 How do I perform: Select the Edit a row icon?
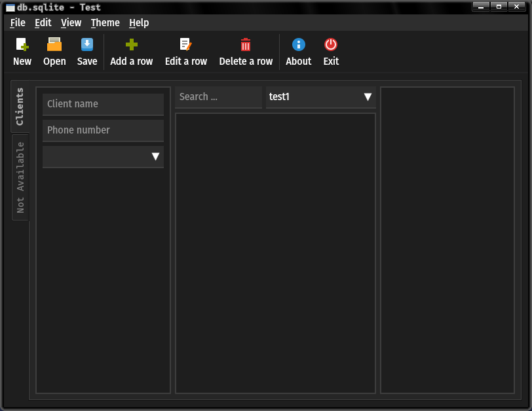pos(185,45)
